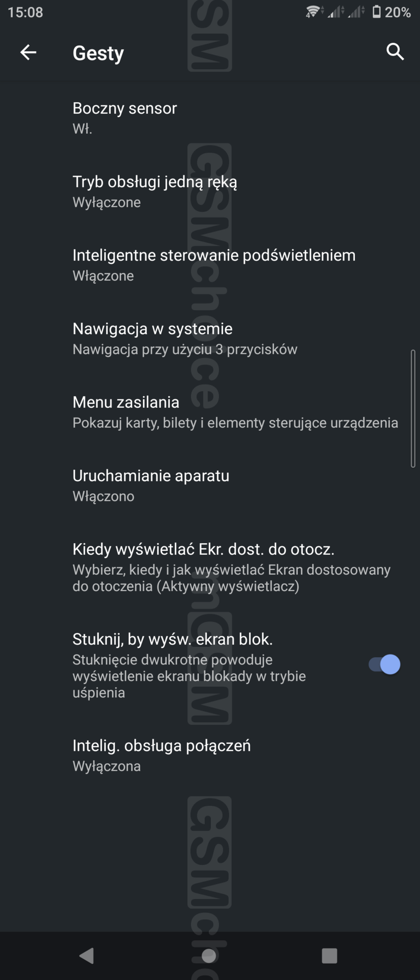Tap the battery status icon
The image size is (420, 980).
coord(376,12)
